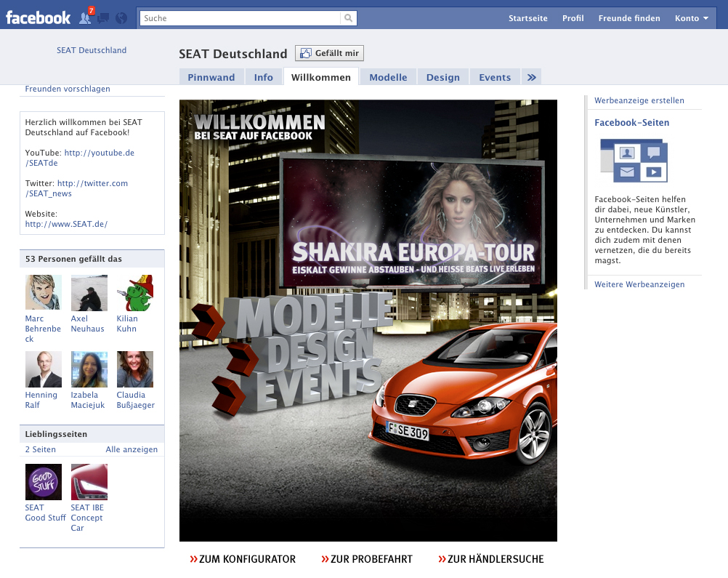Click the search magnifier button
Image resolution: width=728 pixels, height=578 pixels.
(348, 18)
